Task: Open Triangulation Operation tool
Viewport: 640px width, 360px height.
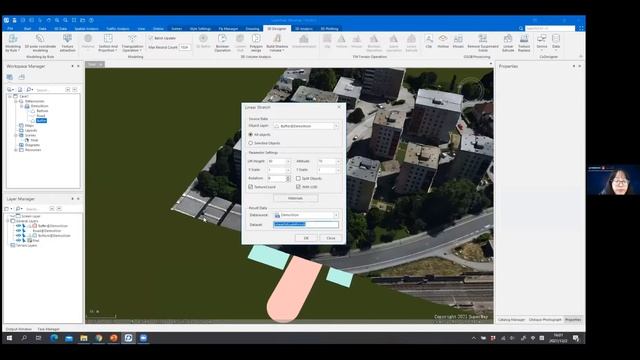Action: click(x=132, y=42)
